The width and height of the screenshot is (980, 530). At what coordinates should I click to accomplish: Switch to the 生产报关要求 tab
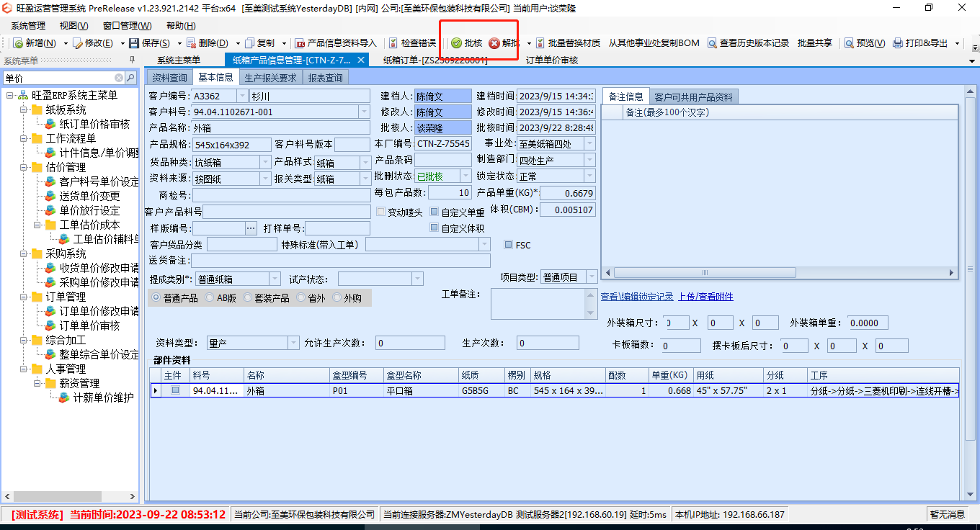270,78
